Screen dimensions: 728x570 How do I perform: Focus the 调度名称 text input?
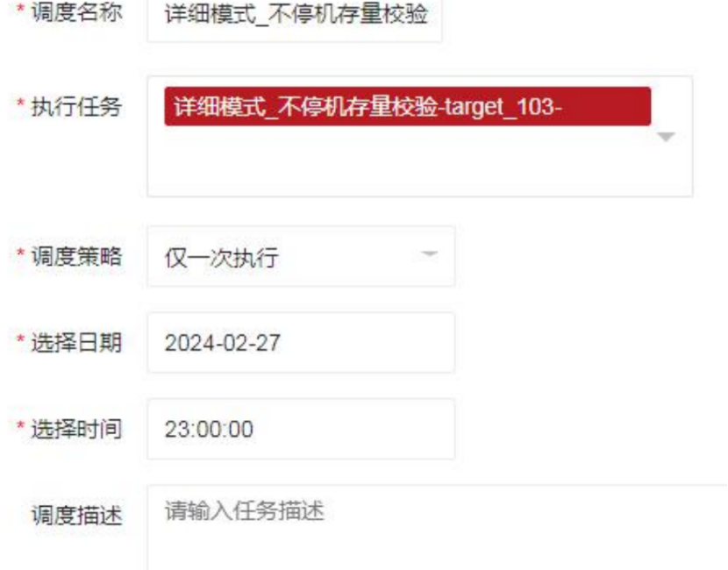pos(295,20)
